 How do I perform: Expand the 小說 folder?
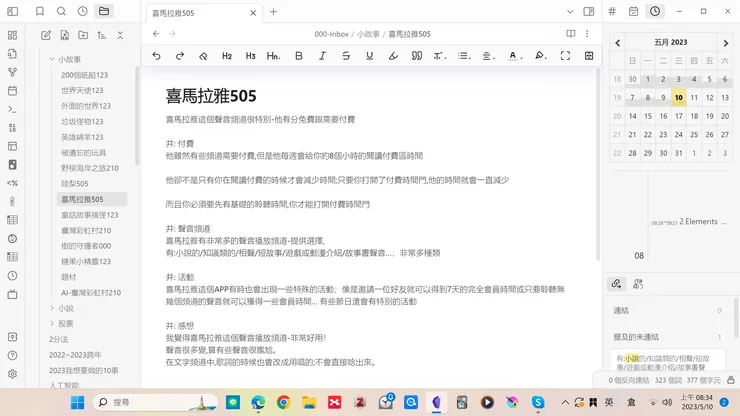coord(52,308)
